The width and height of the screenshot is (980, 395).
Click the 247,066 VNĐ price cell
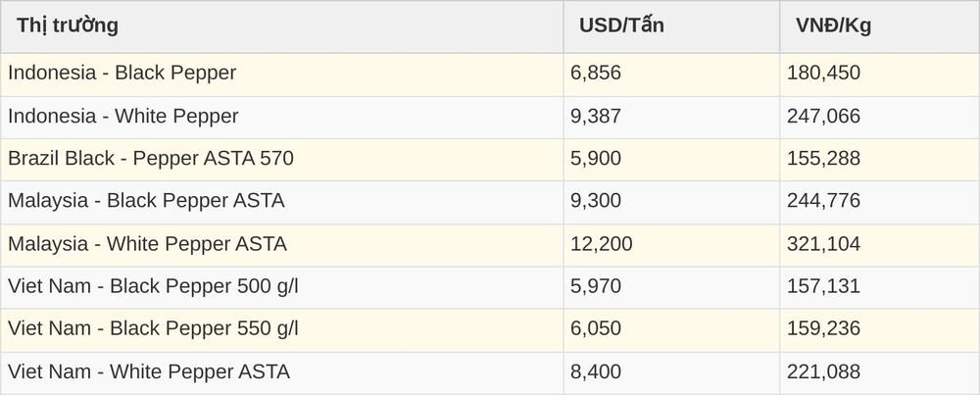879,118
